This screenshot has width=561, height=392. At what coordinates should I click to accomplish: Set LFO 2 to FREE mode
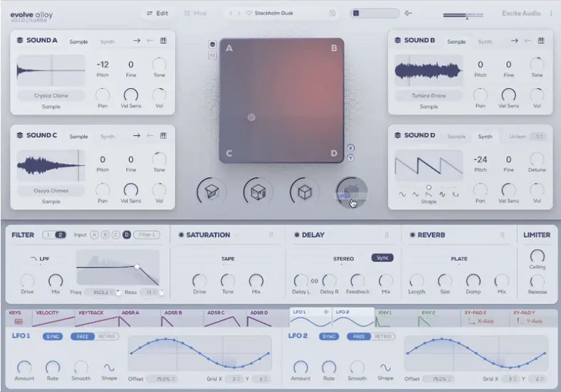pos(359,337)
